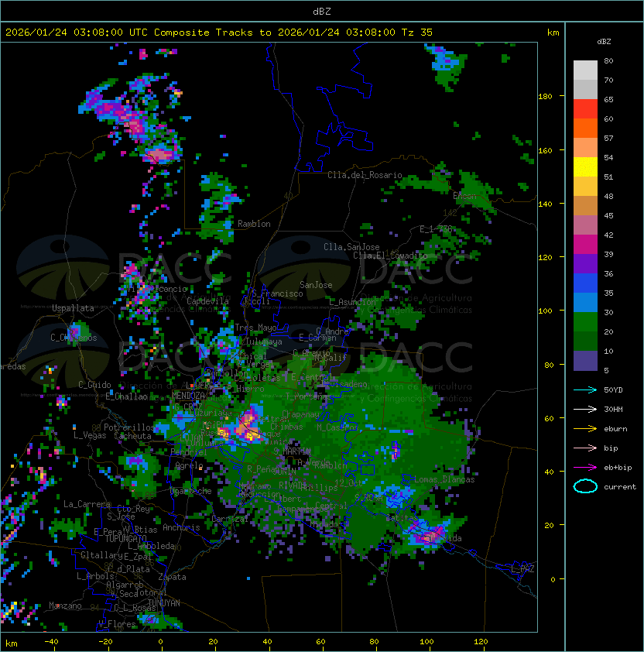The image size is (644, 652).
Task: Click the V_Flores place label
Action: click(x=117, y=624)
